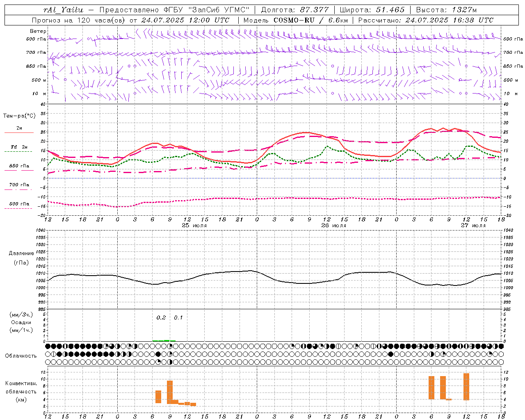Click the 500 гПа temperature legend entry

(19, 204)
